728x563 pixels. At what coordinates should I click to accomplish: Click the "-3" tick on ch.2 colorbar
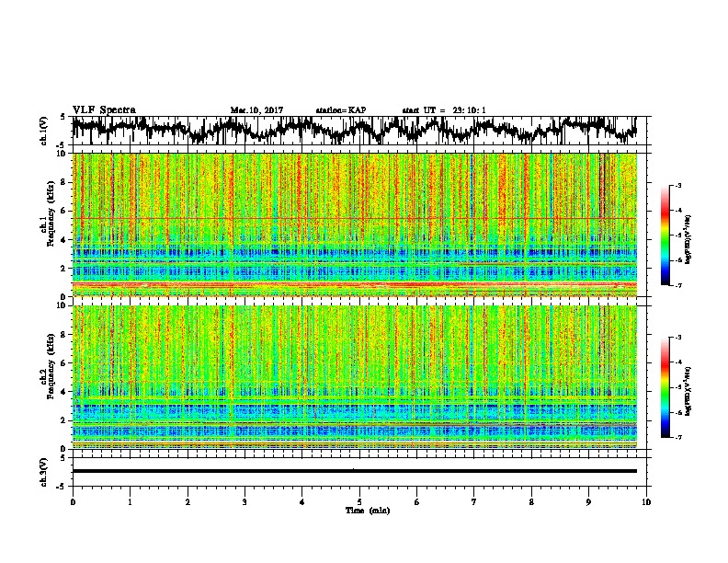(677, 338)
